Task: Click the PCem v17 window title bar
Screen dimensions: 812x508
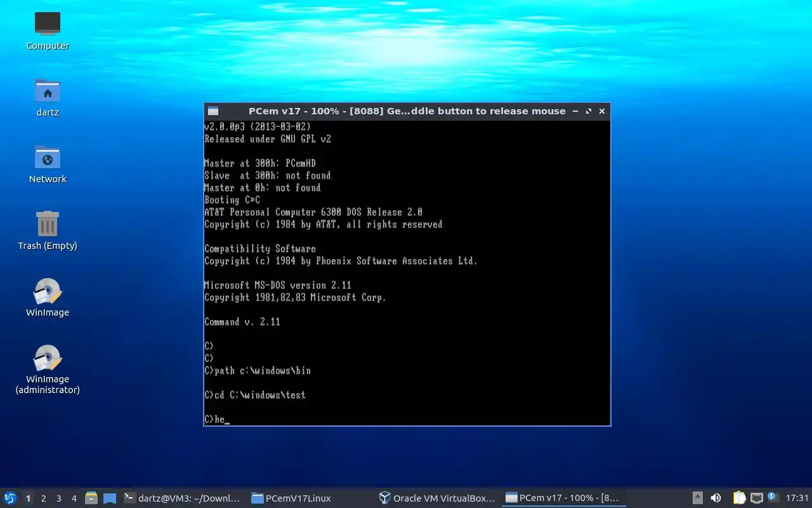Action: click(407, 111)
